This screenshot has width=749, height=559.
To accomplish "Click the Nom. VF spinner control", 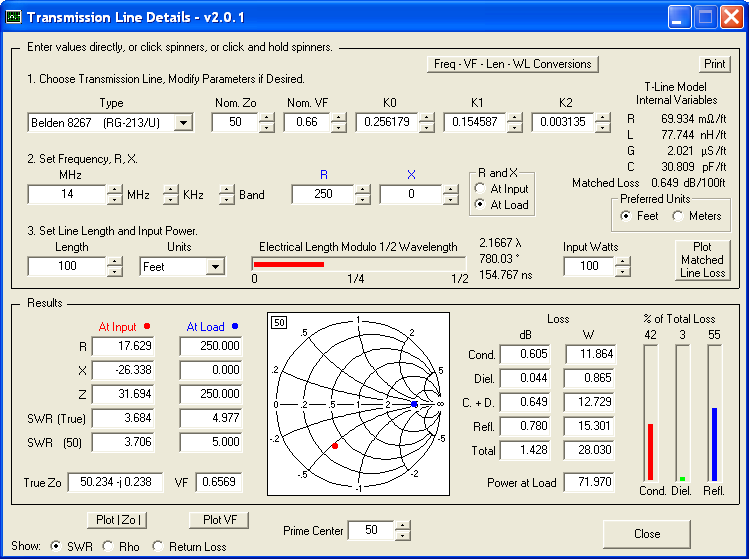I will [x=338, y=123].
